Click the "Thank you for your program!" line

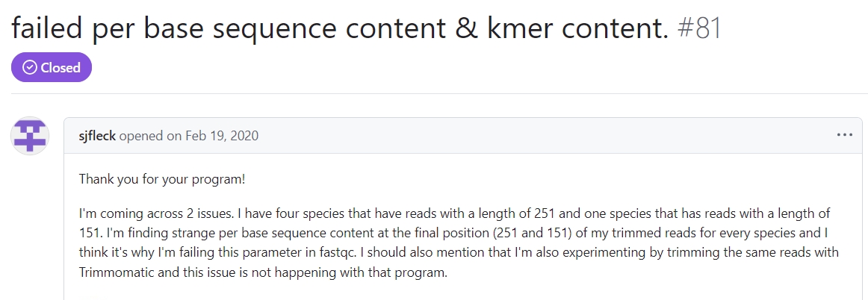[x=163, y=180]
